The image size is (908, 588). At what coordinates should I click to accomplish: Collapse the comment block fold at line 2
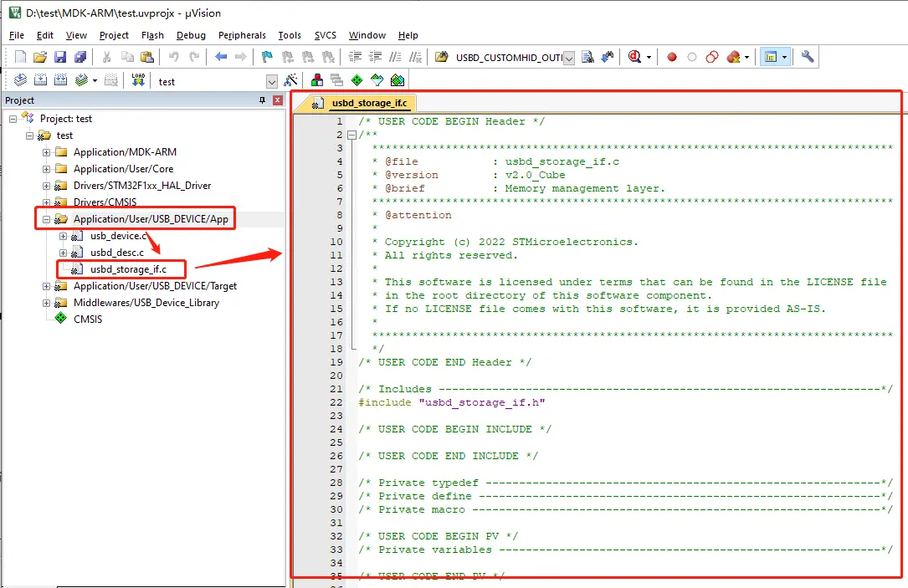351,135
